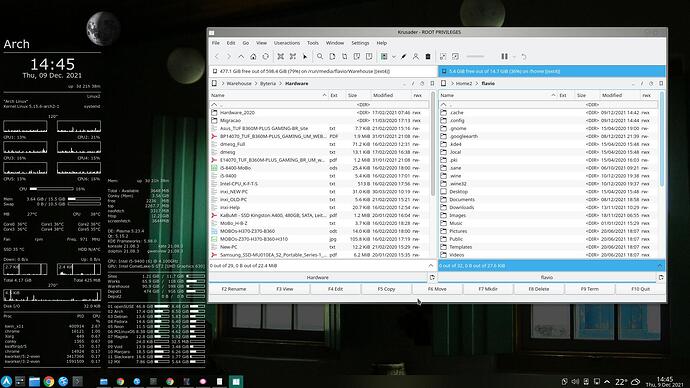Go to home directory toolbar icon
690x388 pixels.
(253, 57)
